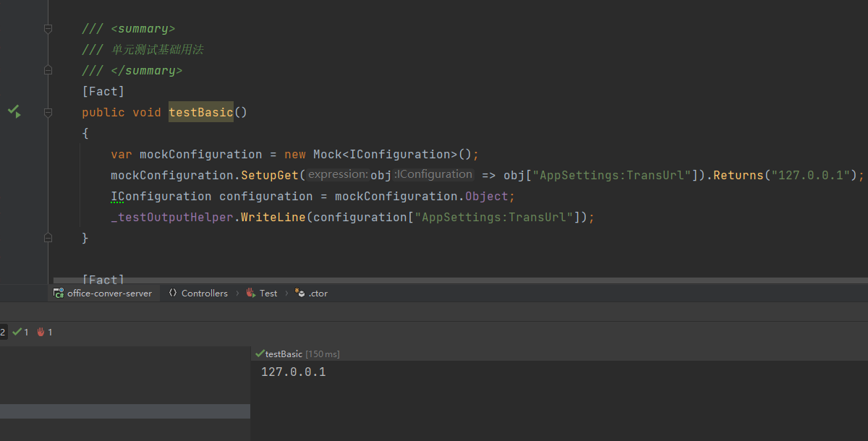Click fold marker at closing brace of testBasic
The width and height of the screenshot is (868, 441).
click(48, 237)
